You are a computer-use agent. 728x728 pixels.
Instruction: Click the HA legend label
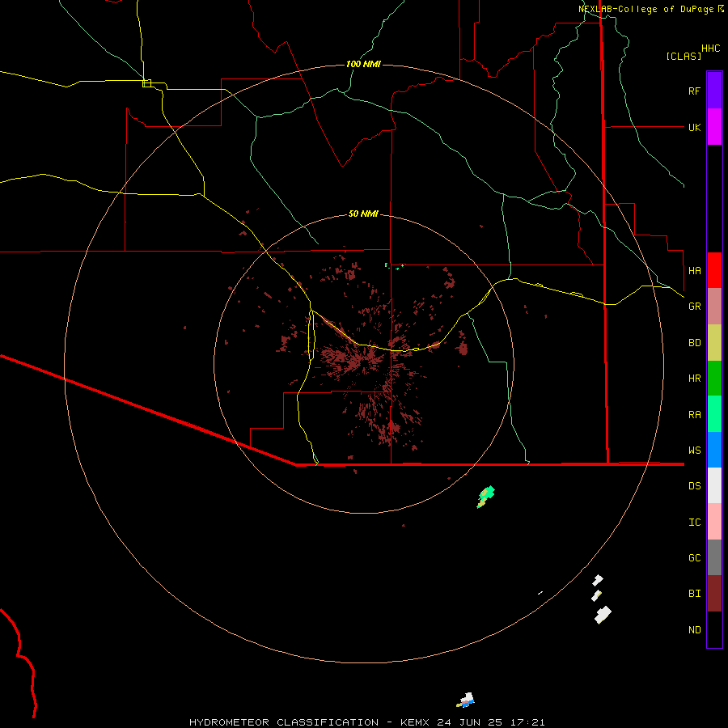(694, 271)
